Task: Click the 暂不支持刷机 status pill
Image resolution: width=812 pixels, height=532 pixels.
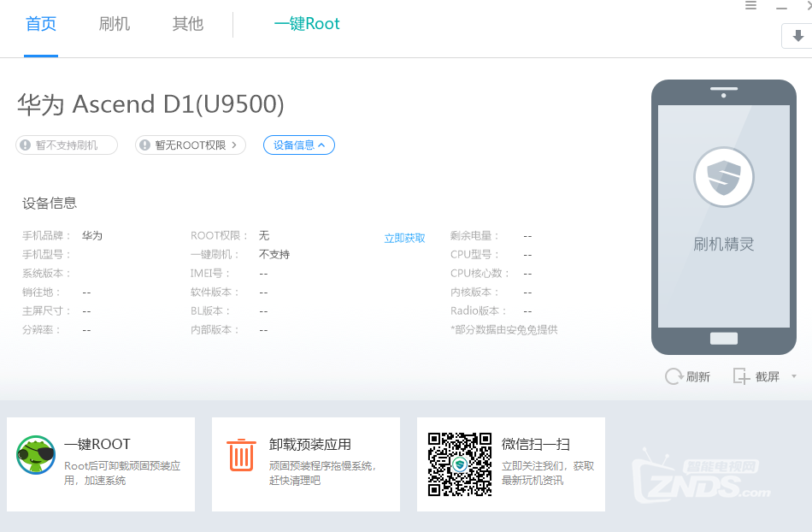Action: (x=67, y=145)
